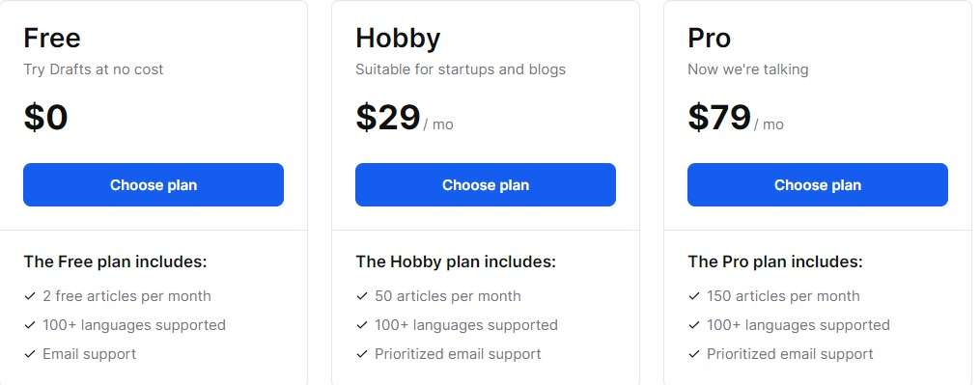Click checkmark beside 50 articles per month
Viewport: 980px width, 385px height.
[361, 296]
